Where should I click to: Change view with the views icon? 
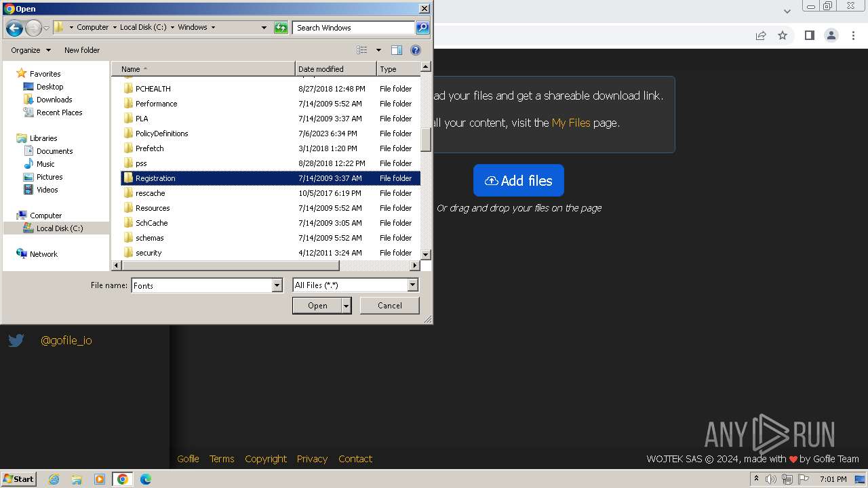click(362, 50)
